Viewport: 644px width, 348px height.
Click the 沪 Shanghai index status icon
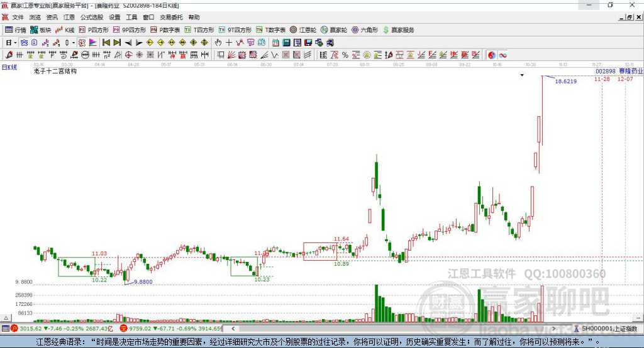pyautogui.click(x=14, y=329)
